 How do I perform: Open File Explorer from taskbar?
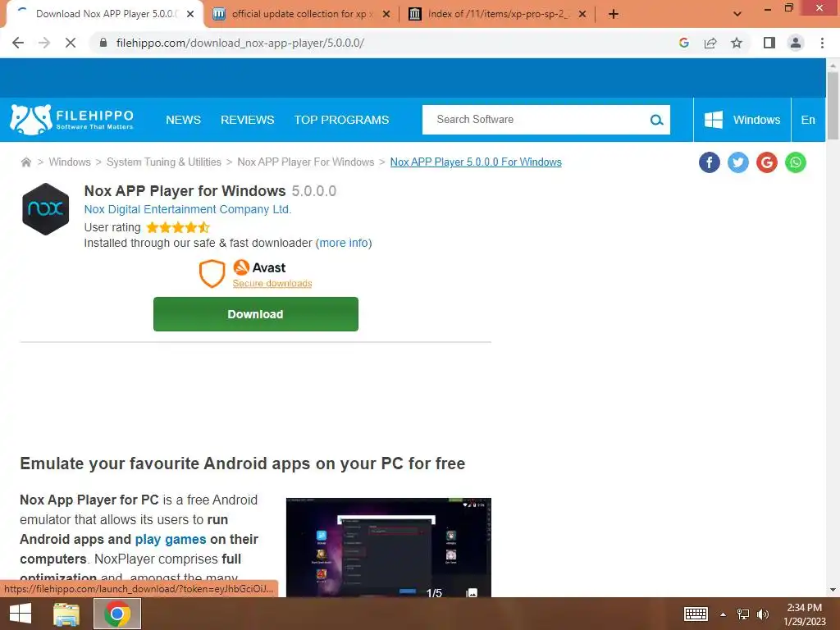(66, 614)
